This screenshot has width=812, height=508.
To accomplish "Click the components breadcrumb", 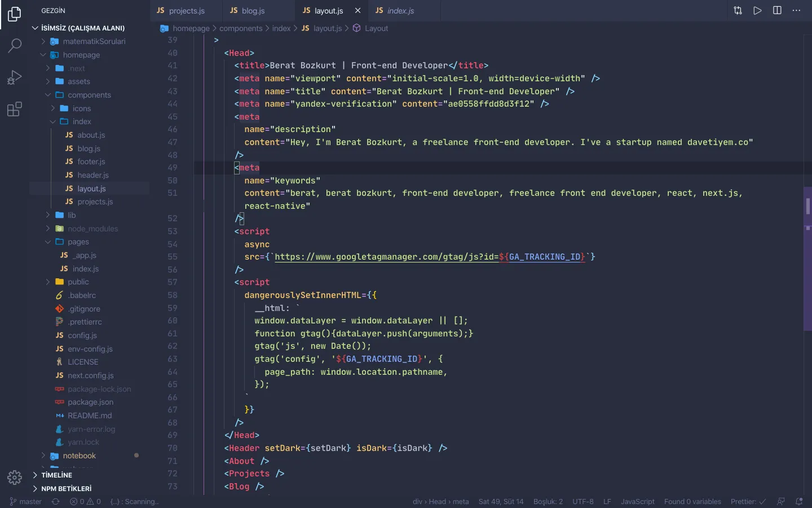I will 241,28.
